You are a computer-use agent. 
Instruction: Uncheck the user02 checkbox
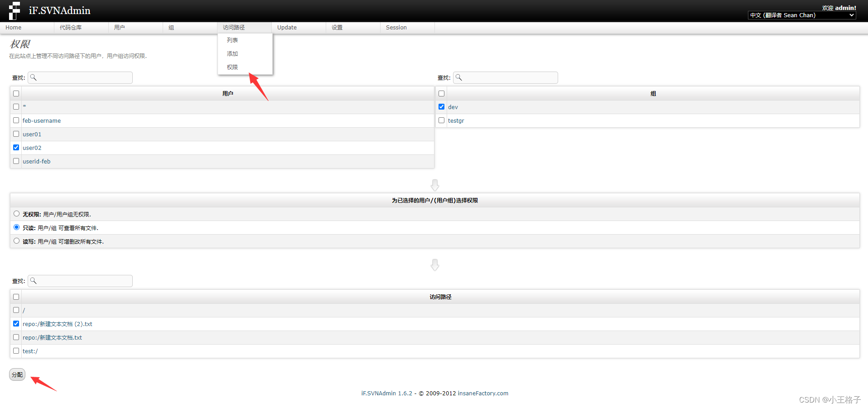coord(16,147)
